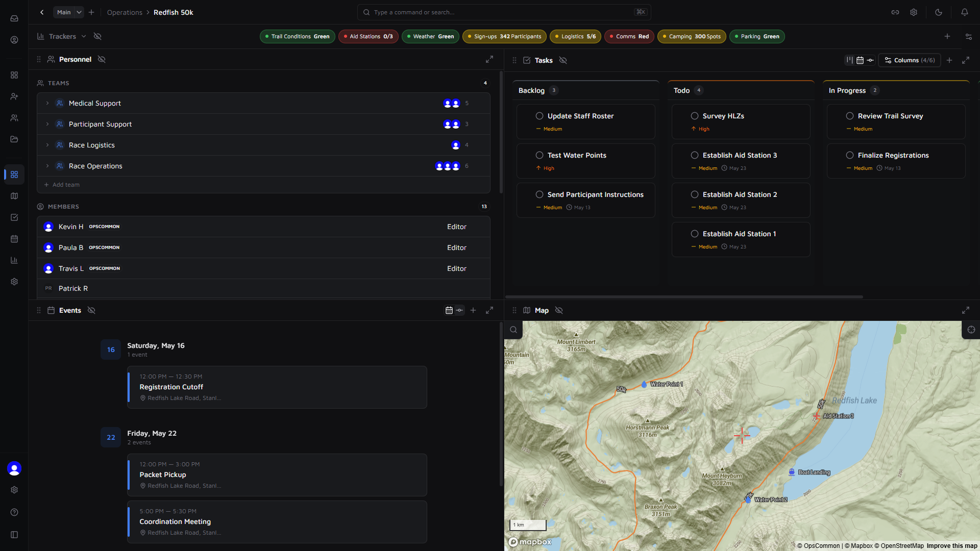Screen dimensions: 980x551
Task: Open the tasks checkbox icon in sidebar
Action: (x=14, y=217)
